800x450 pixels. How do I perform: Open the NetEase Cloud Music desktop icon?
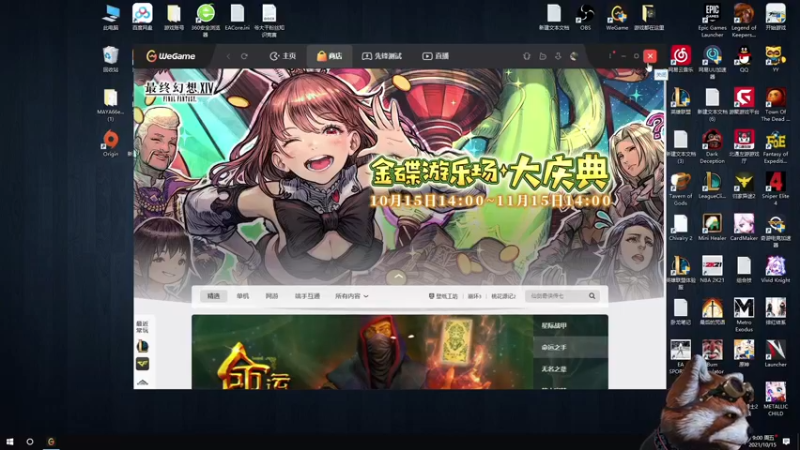pos(681,59)
